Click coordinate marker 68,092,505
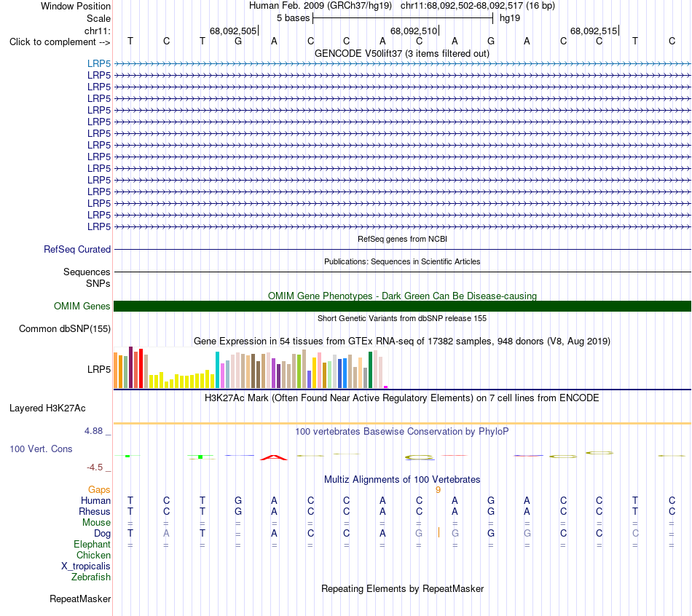 233,31
